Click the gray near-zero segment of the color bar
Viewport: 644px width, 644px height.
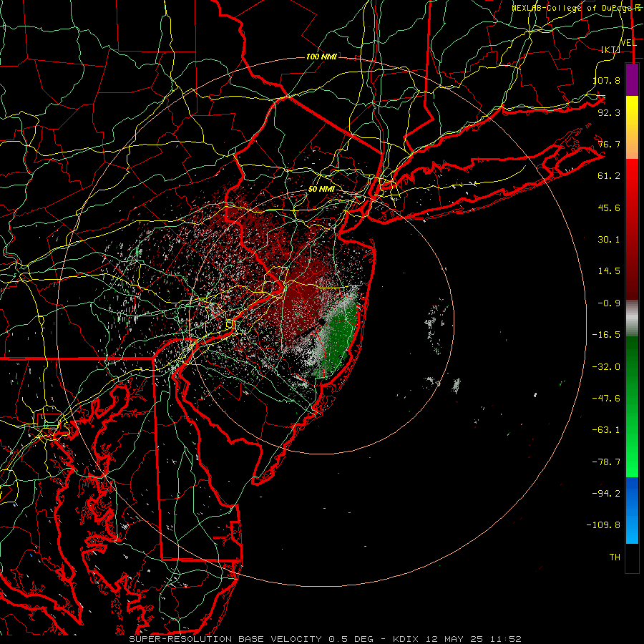pyautogui.click(x=632, y=318)
